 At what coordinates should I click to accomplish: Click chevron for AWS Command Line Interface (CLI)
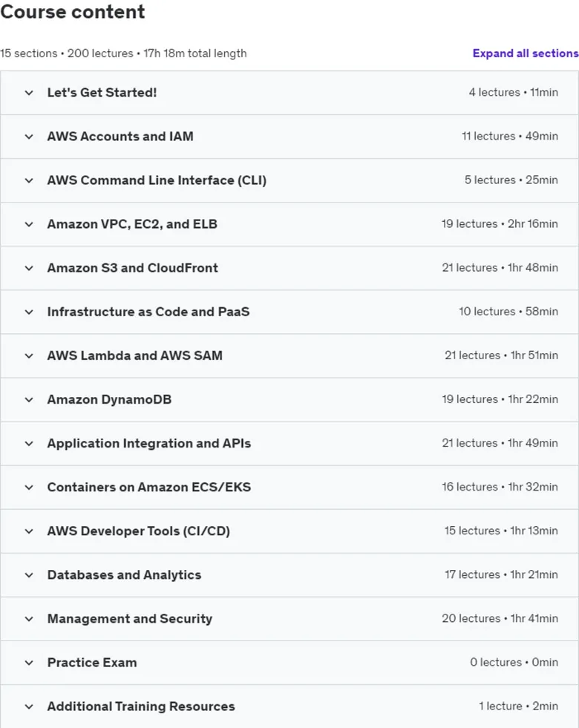tap(29, 180)
